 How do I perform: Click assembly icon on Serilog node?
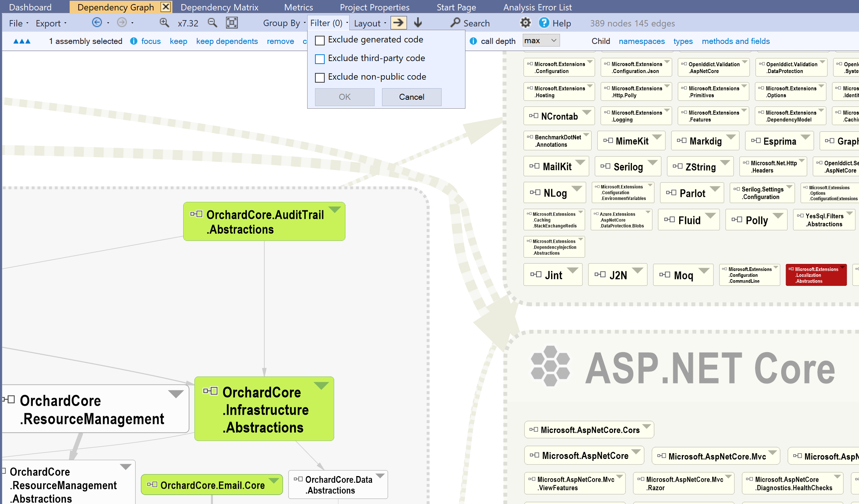605,166
